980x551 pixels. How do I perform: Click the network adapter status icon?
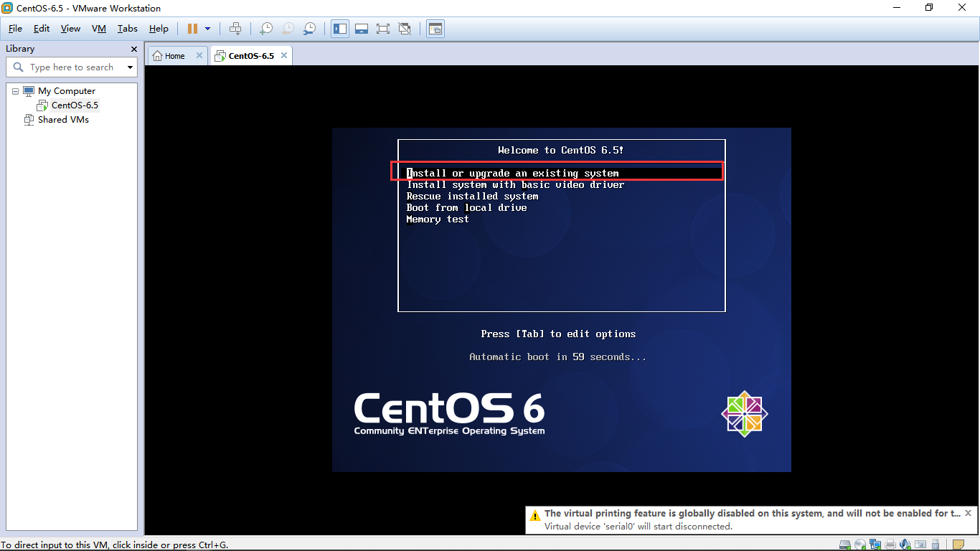tap(875, 545)
